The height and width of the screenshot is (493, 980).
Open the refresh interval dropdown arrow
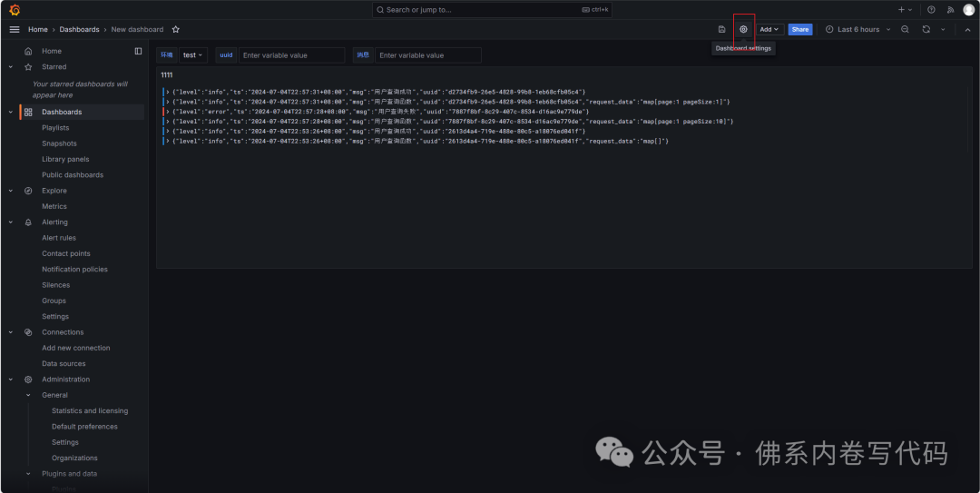pos(943,29)
